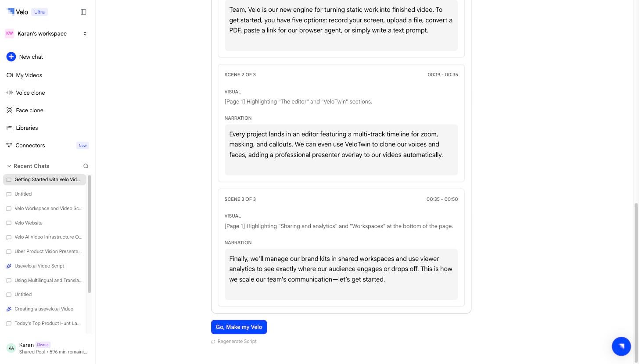Click the Go, Make my Velo button

click(x=239, y=327)
